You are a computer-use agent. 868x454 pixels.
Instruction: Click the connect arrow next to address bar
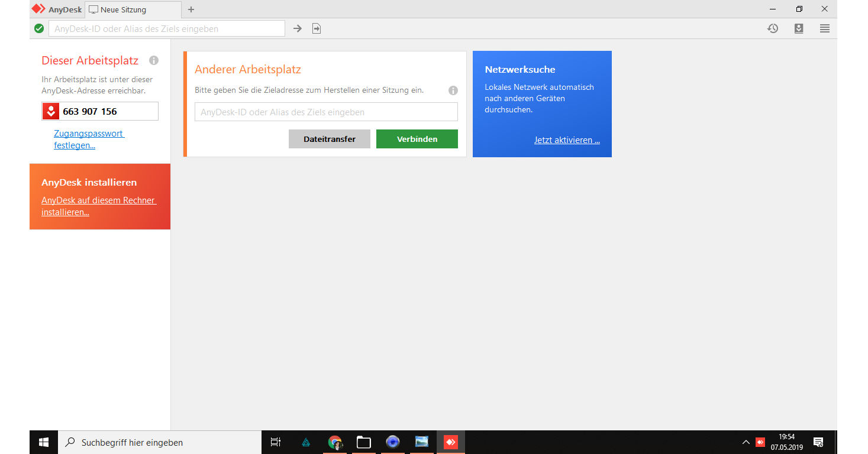[x=298, y=28]
